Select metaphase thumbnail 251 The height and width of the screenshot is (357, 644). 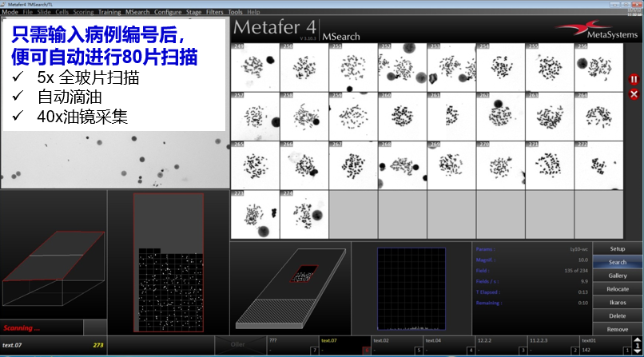click(353, 67)
